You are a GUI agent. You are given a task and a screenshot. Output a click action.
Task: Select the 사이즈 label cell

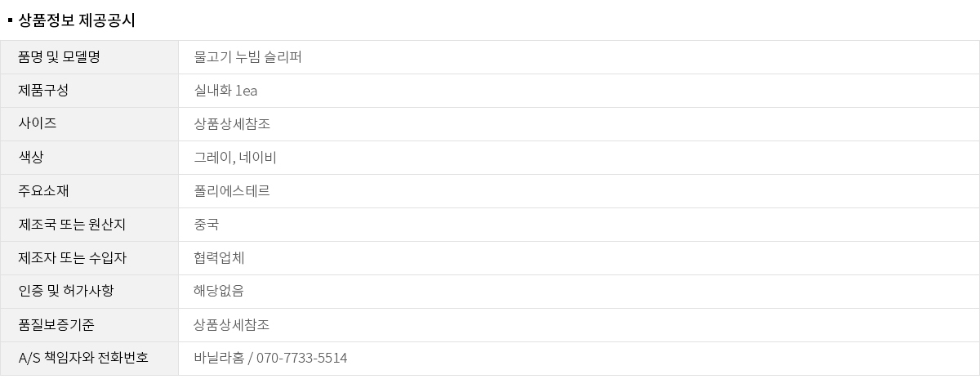click(38, 124)
